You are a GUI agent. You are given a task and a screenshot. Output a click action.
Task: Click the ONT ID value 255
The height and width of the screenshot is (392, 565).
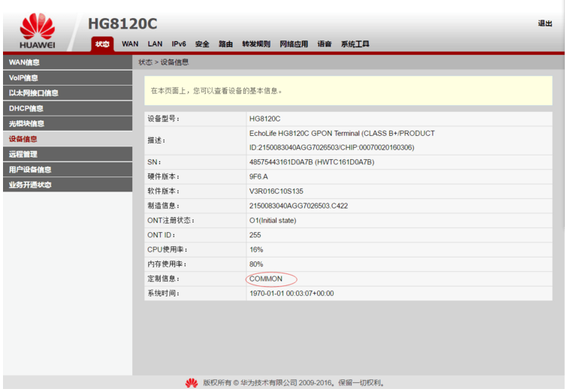[x=255, y=235]
